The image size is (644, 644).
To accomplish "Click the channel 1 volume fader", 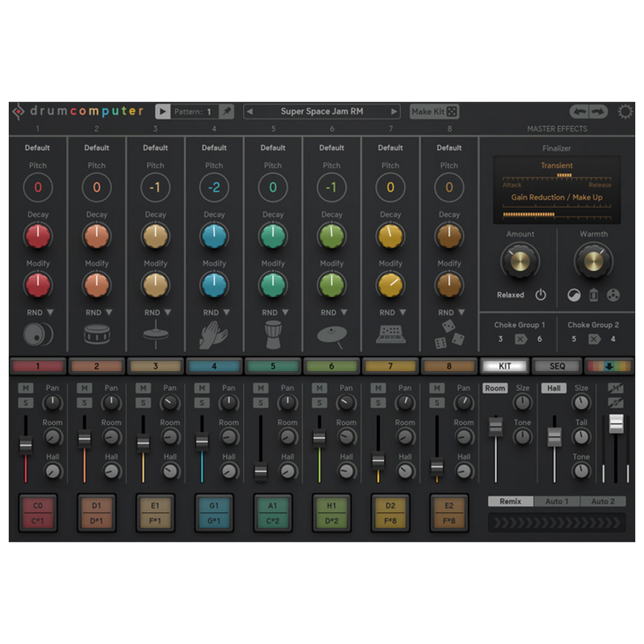I will click(26, 445).
